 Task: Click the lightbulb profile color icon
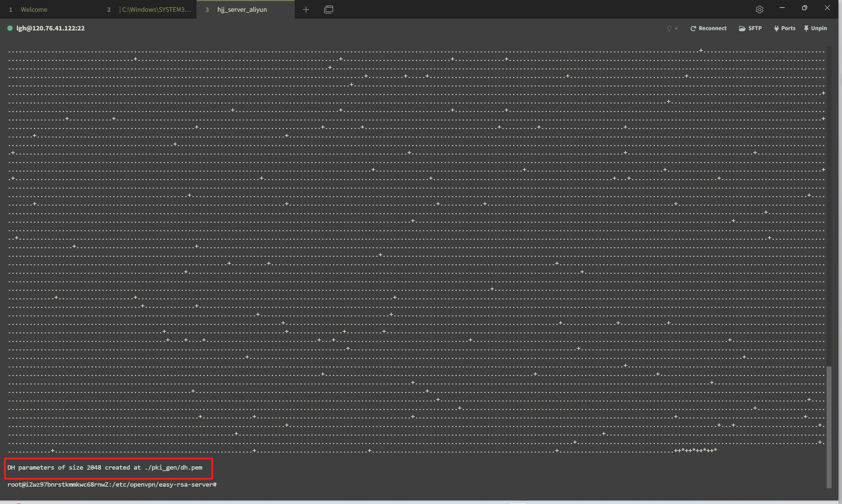pyautogui.click(x=669, y=28)
